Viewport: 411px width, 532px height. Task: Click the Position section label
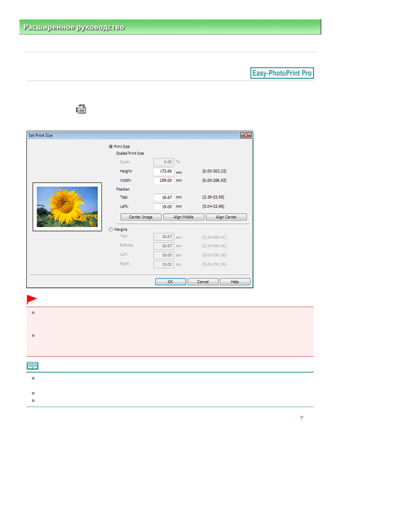pos(123,189)
